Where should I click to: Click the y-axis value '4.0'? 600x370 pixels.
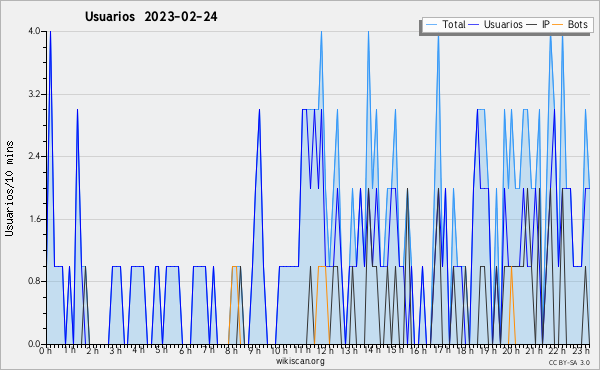click(x=34, y=31)
